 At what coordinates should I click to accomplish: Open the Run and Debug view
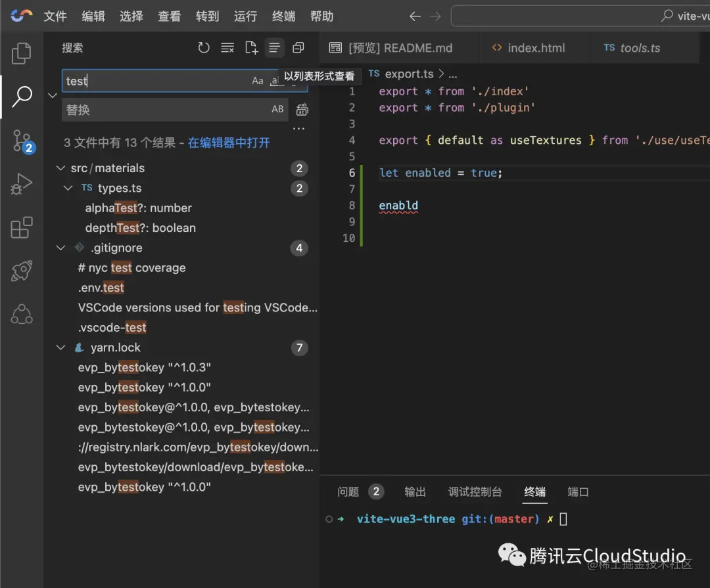[21, 184]
